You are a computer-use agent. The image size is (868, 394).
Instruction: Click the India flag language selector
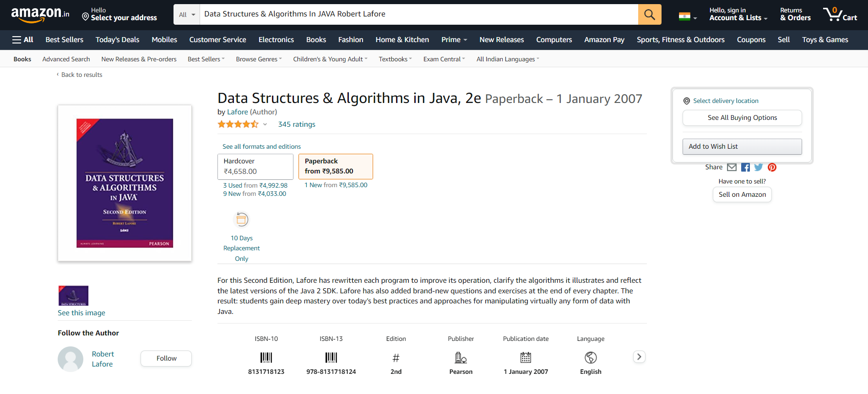(688, 17)
